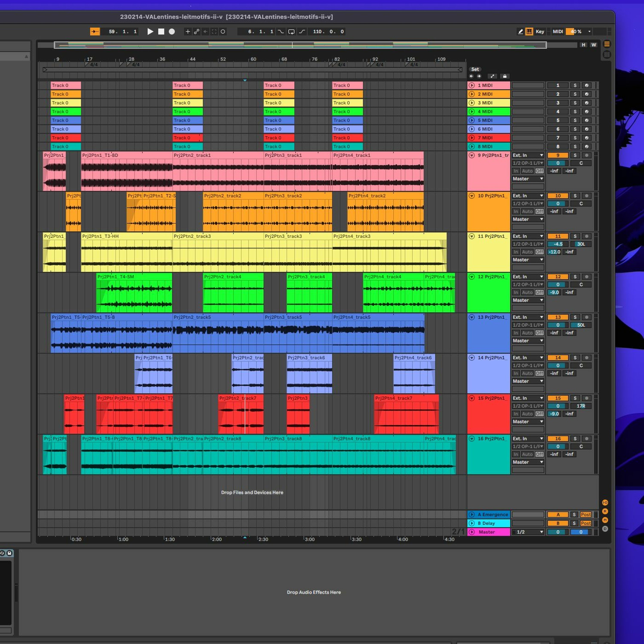Open Ext. In input dropdown on track 9
Screen dimensions: 644x644
coord(528,155)
